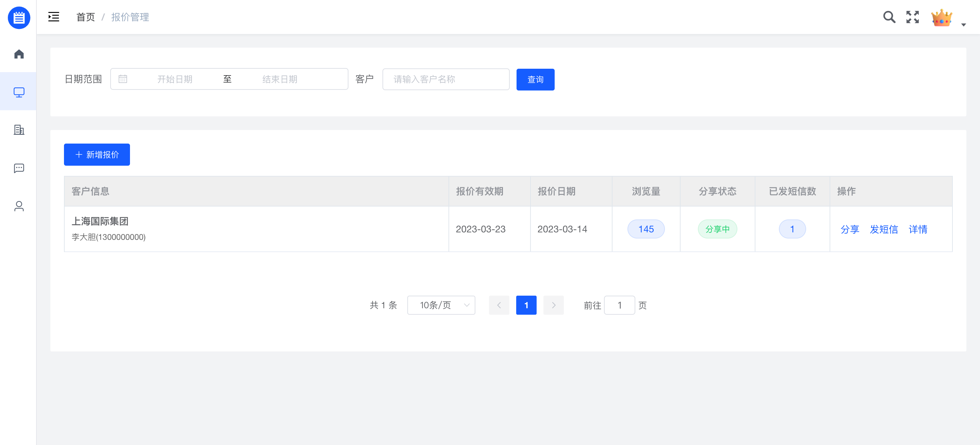Viewport: 980px width, 445px height.
Task: Open the user profile sidebar icon
Action: (19, 206)
